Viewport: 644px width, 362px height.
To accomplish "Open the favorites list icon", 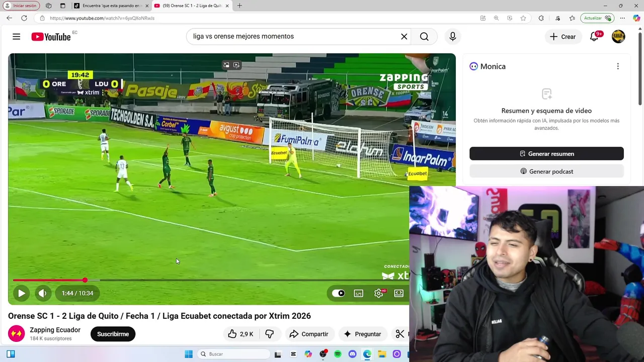I will tap(572, 18).
